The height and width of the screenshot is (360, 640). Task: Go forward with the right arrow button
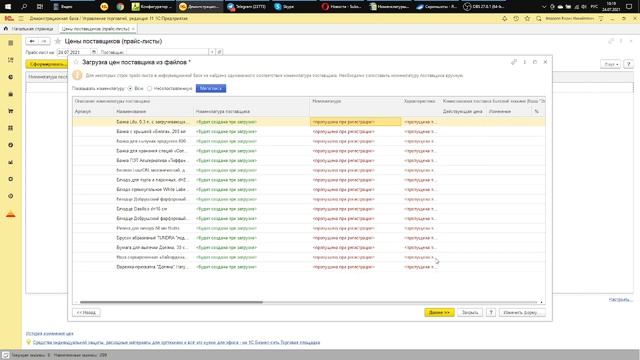pos(44,41)
